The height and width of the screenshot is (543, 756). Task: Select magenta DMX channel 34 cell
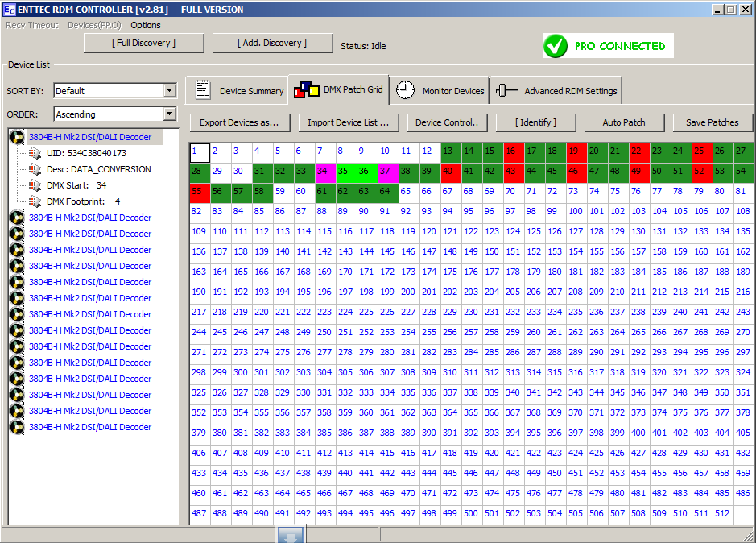click(324, 172)
